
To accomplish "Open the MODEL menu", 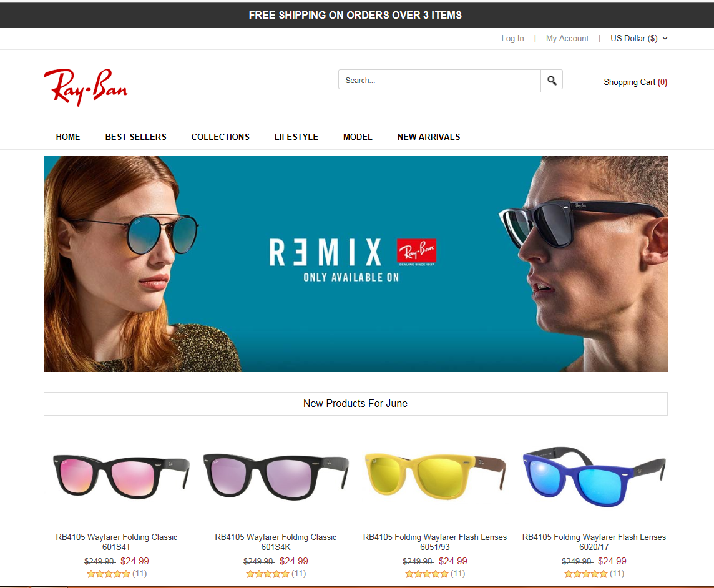I will (358, 137).
